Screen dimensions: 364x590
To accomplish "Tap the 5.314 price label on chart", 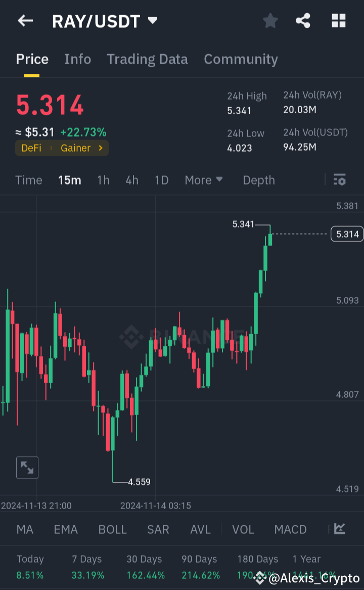I will coord(347,234).
